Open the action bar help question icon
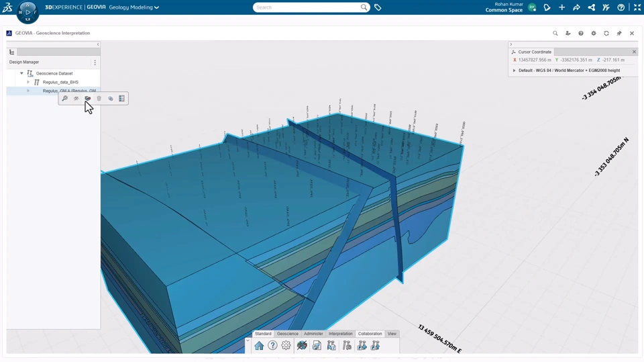 pos(273,345)
